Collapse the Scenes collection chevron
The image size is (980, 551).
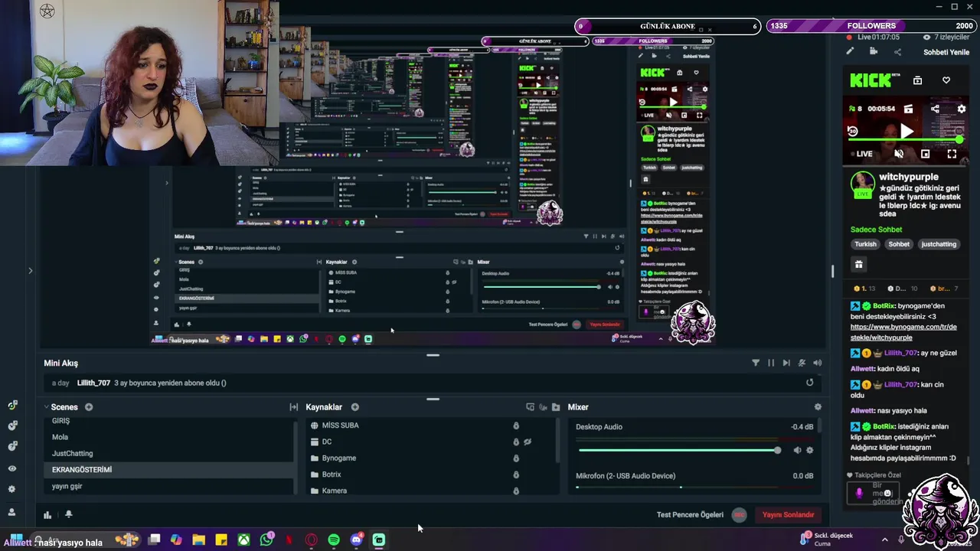point(46,407)
